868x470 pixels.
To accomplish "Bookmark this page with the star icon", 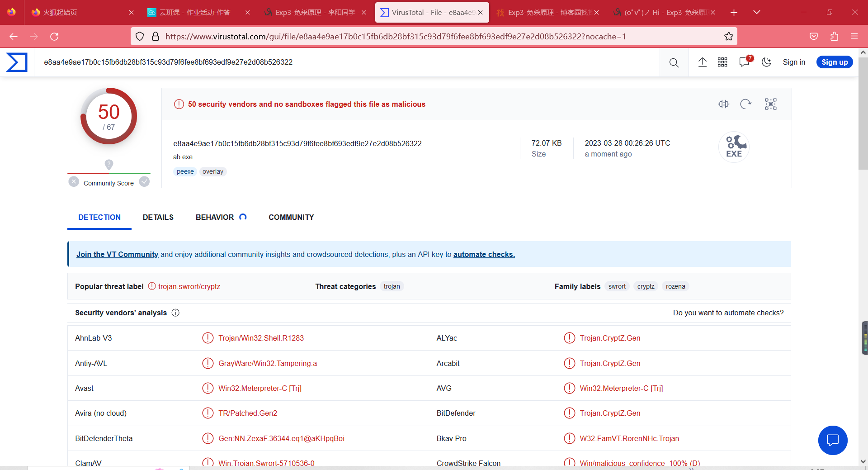I will (729, 36).
